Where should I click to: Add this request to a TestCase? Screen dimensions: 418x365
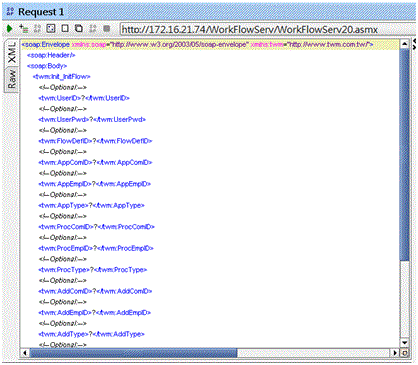coord(24,29)
